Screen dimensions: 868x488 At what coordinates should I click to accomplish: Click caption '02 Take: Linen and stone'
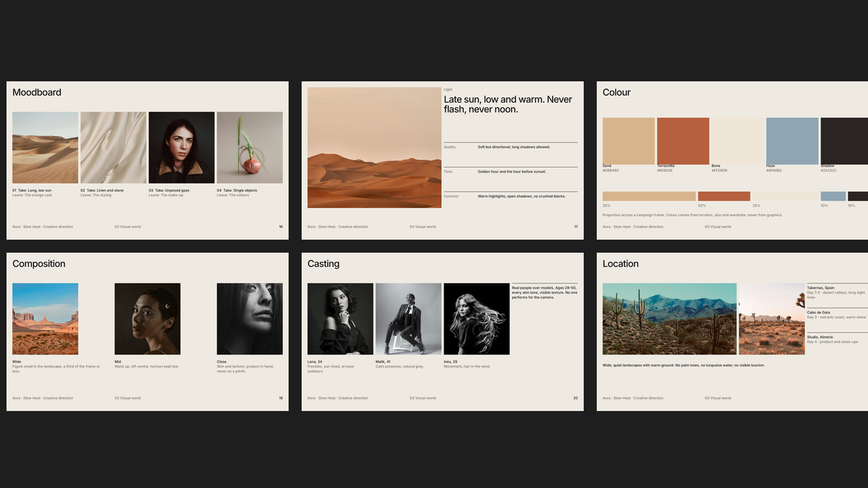pyautogui.click(x=102, y=190)
